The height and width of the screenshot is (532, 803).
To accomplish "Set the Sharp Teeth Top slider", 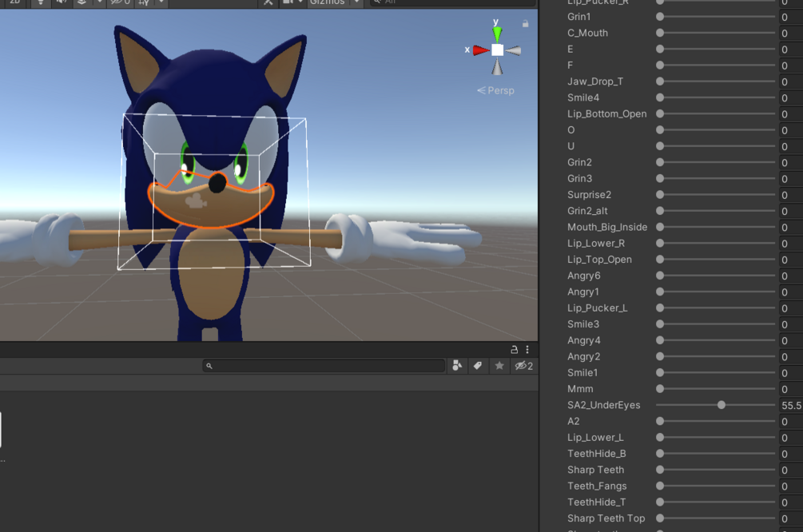I will click(x=715, y=518).
